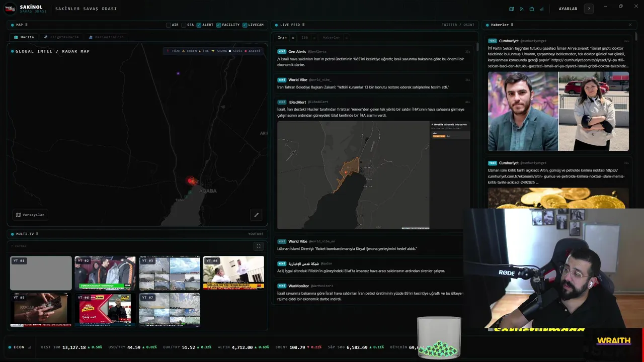Viewport: 644px width, 362px height.
Task: Click the red alert marker near Aqaba
Action: click(x=191, y=181)
